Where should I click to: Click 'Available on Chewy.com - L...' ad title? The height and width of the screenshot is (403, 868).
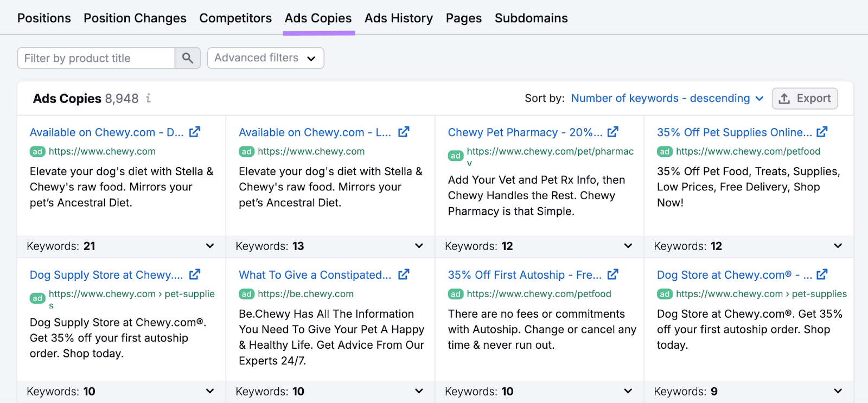[315, 132]
